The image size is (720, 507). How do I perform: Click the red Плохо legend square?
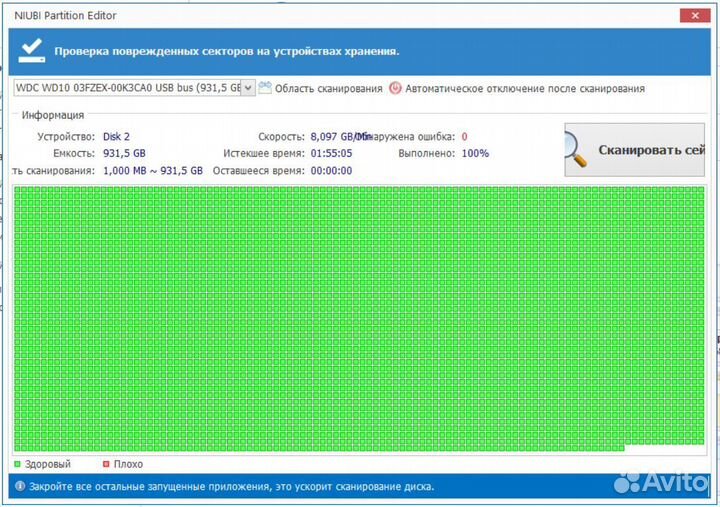pyautogui.click(x=106, y=464)
